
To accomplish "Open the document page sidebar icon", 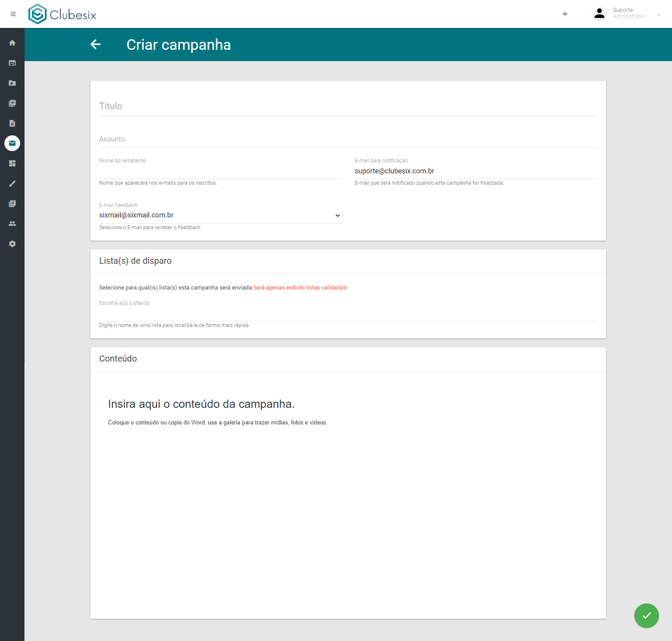I will point(12,123).
